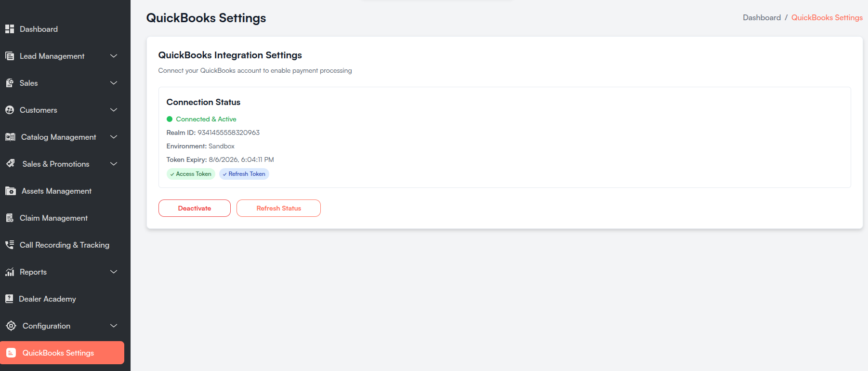Click the 'Connected & Active' status text
Viewport: 868px width, 371px height.
coord(206,119)
